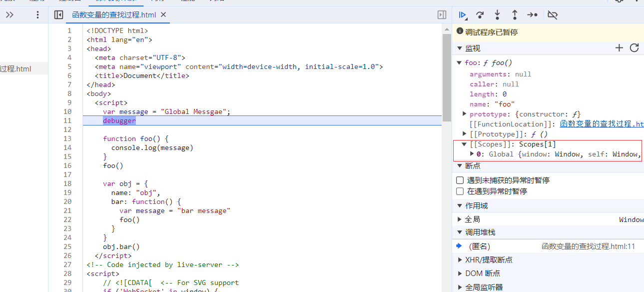
Task: Toggle the file navigator sidebar icon
Action: tap(58, 15)
